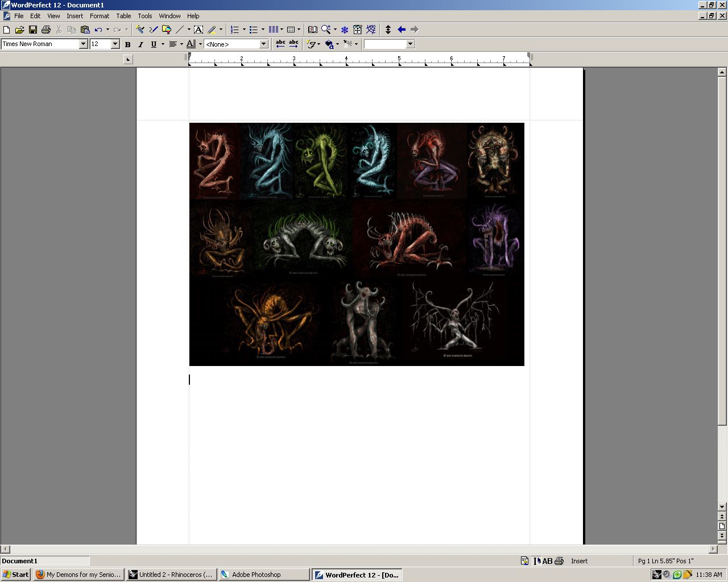
Task: Open a file with the folder icon
Action: [19, 30]
